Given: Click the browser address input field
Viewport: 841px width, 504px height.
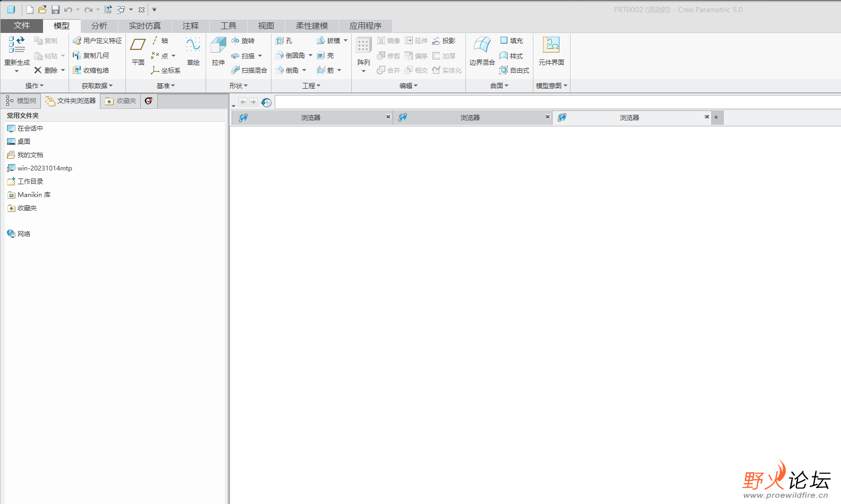Looking at the screenshot, I should point(558,102).
